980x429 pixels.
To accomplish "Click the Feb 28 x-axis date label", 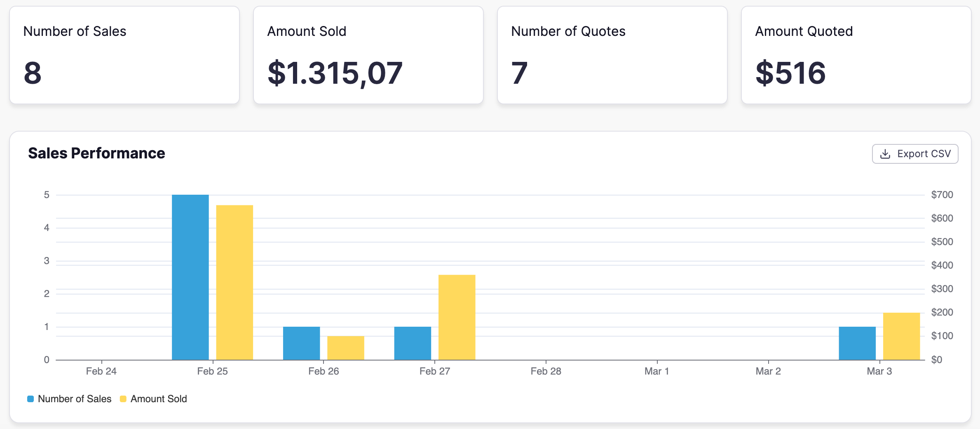I will coord(546,371).
